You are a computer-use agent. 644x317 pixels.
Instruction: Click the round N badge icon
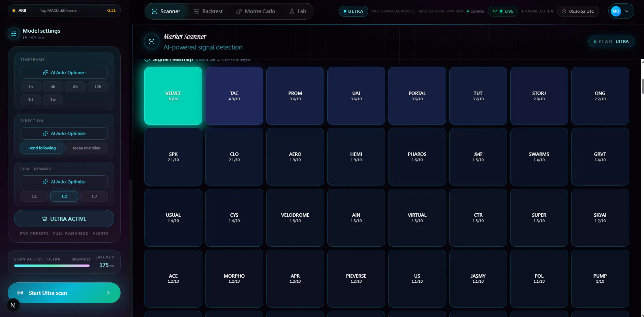(13, 305)
